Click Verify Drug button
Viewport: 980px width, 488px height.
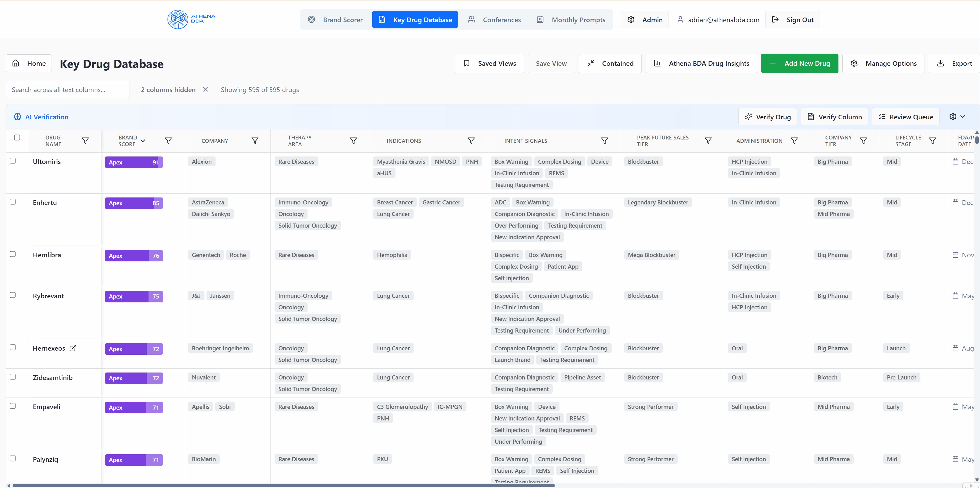click(x=768, y=116)
